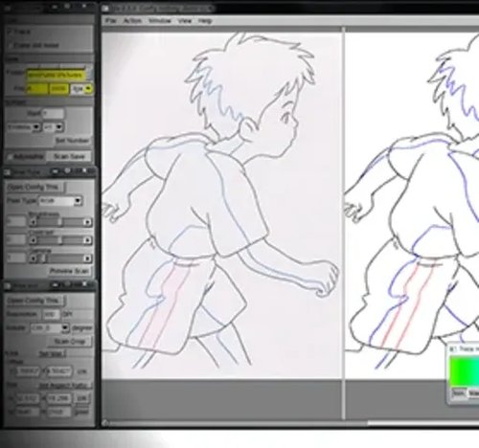Click Open Config File in the crop panel
Image resolution: width=479 pixels, height=448 pixels.
pos(35,301)
